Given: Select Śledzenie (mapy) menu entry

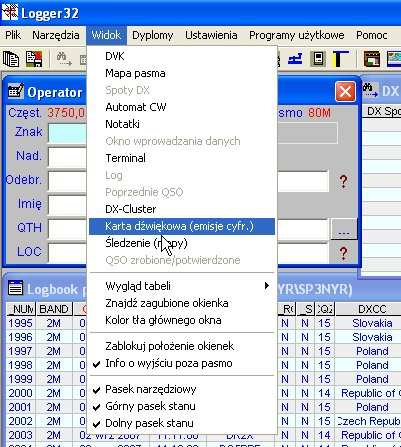Looking at the screenshot, I should (182, 243).
